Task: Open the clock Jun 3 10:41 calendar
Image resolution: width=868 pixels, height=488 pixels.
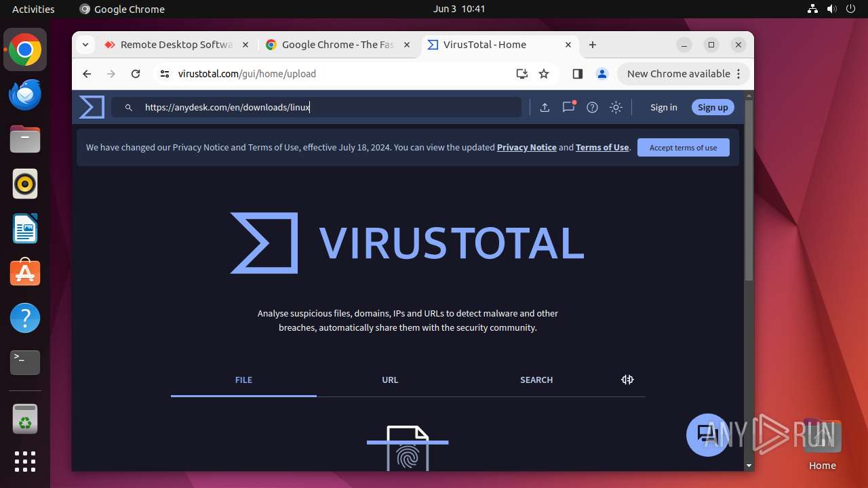Action: (x=459, y=9)
